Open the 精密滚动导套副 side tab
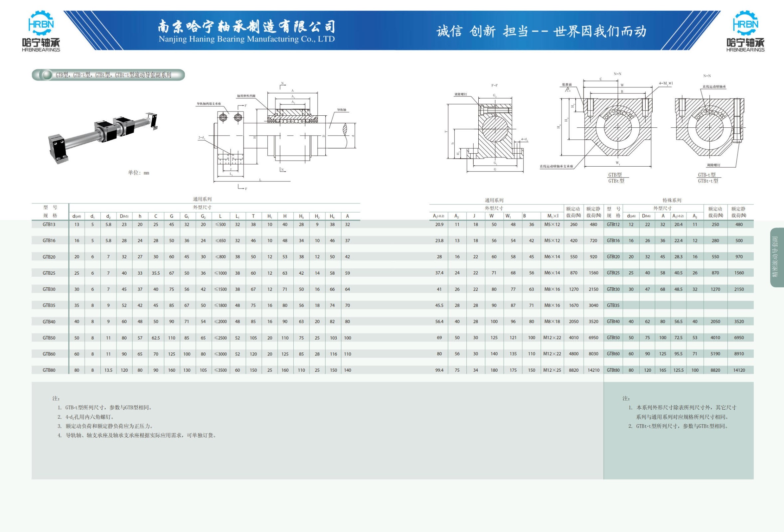The image size is (784, 532). click(777, 257)
